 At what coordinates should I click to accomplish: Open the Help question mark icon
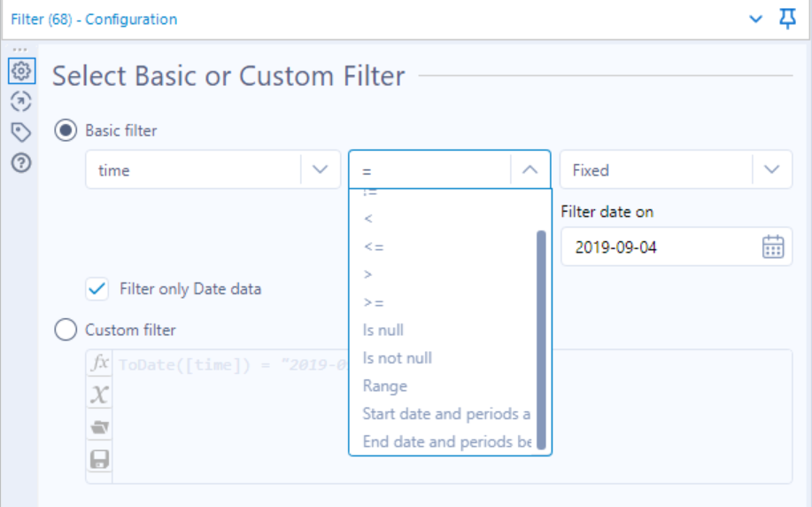coord(21,163)
